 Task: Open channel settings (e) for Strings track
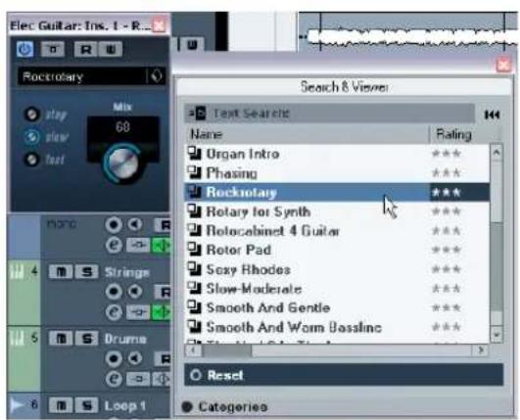(x=114, y=312)
